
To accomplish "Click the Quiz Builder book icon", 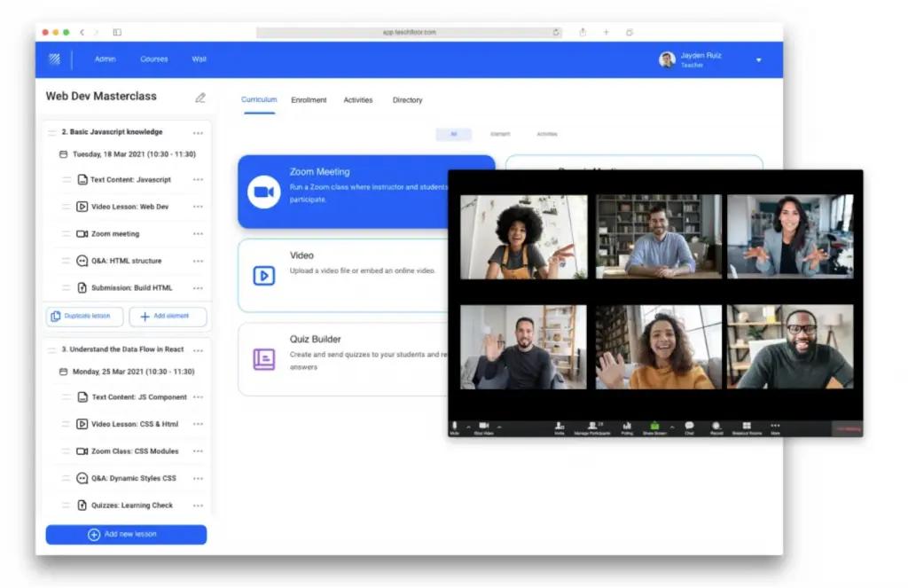I will tap(264, 359).
